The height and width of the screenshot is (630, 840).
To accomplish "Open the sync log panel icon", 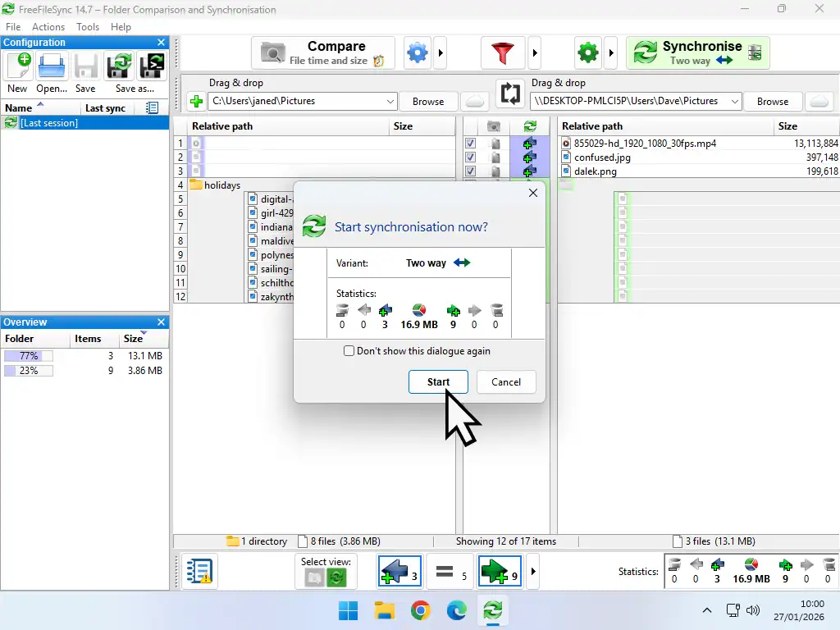I will click(x=198, y=571).
